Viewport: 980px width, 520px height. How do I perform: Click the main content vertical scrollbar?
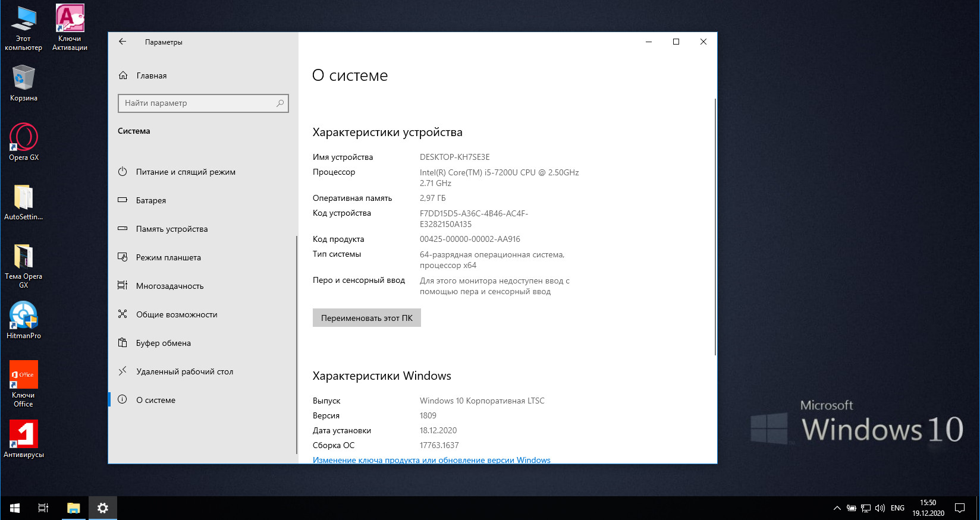click(715, 227)
